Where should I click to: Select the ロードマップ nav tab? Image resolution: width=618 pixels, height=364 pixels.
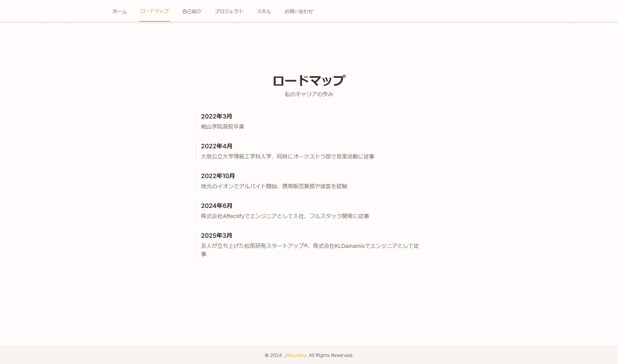click(154, 11)
